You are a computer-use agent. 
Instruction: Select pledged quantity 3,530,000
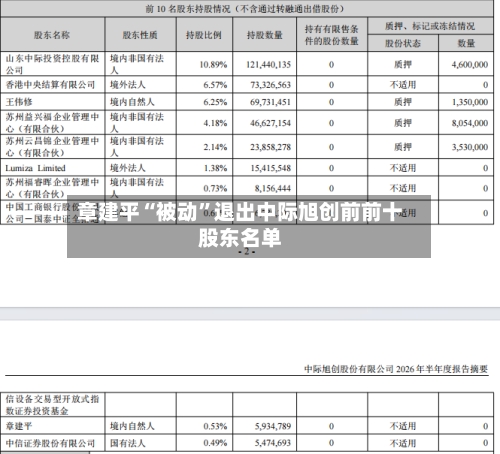pos(470,147)
